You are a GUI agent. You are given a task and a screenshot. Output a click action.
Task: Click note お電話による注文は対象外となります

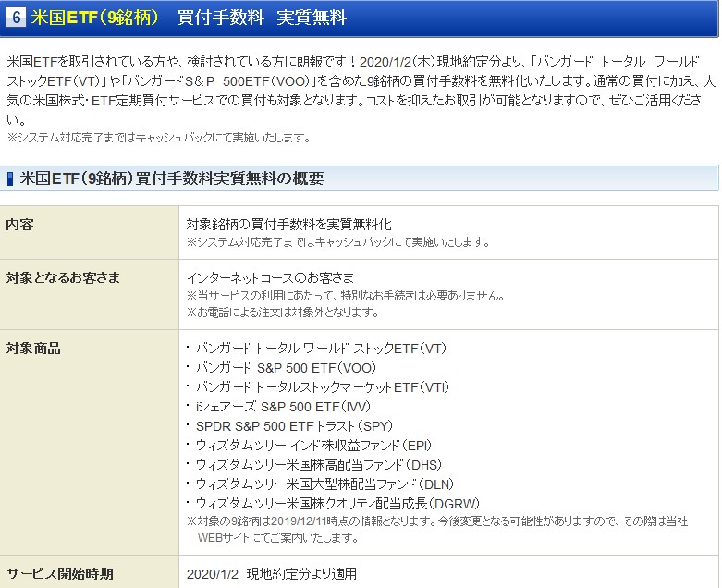pos(283,312)
